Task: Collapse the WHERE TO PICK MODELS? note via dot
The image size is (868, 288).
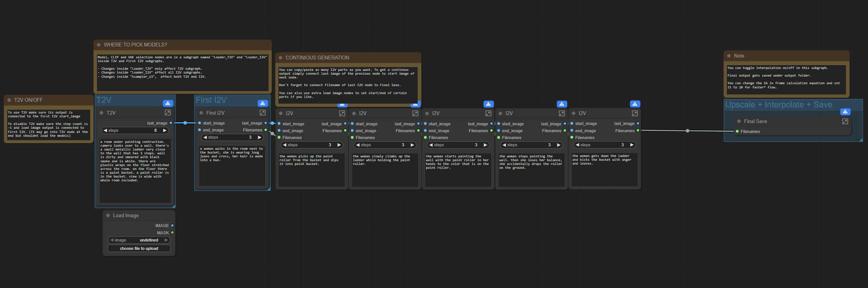Action: coord(99,45)
